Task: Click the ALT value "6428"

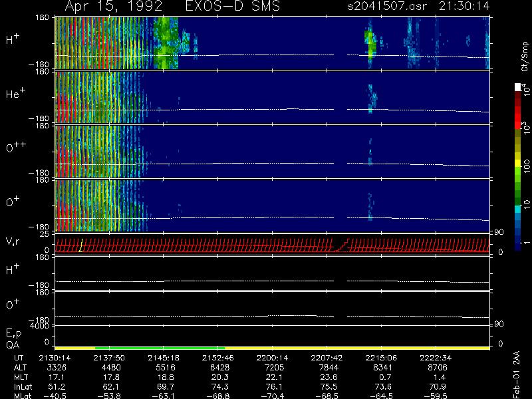Action: click(219, 368)
